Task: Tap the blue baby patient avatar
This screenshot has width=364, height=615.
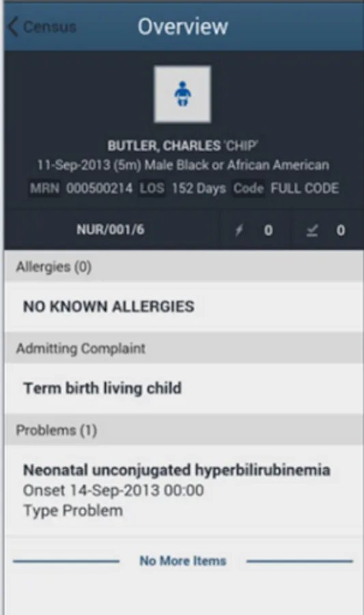Action: point(182,94)
